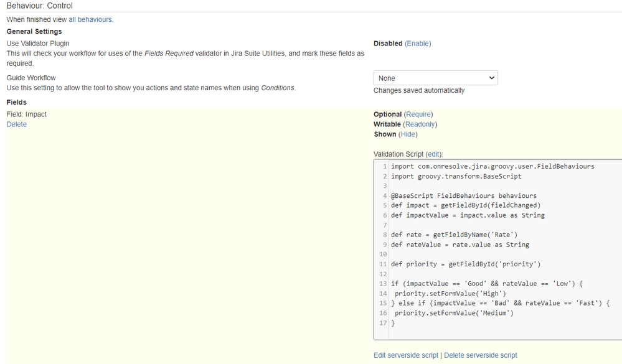Click the 'General Settings' heading
The height and width of the screenshot is (364, 622).
(34, 31)
